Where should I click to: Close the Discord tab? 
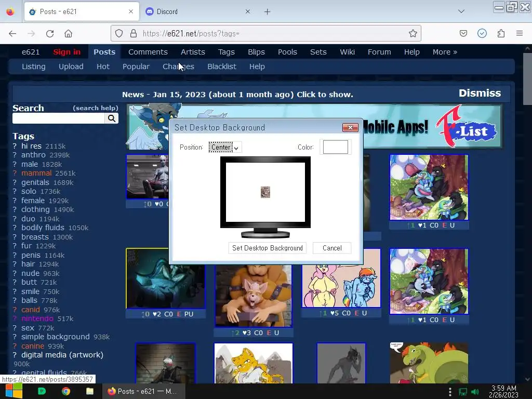248,11
